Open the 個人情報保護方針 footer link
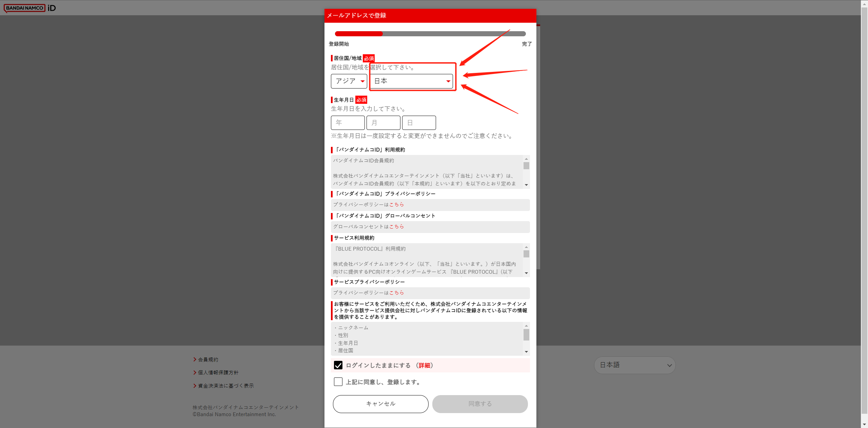868x428 pixels. tap(218, 372)
